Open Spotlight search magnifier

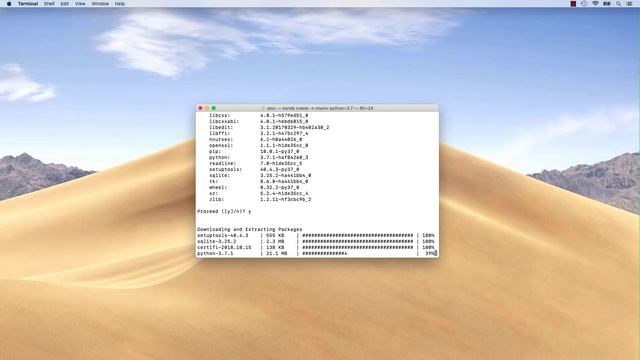618,4
